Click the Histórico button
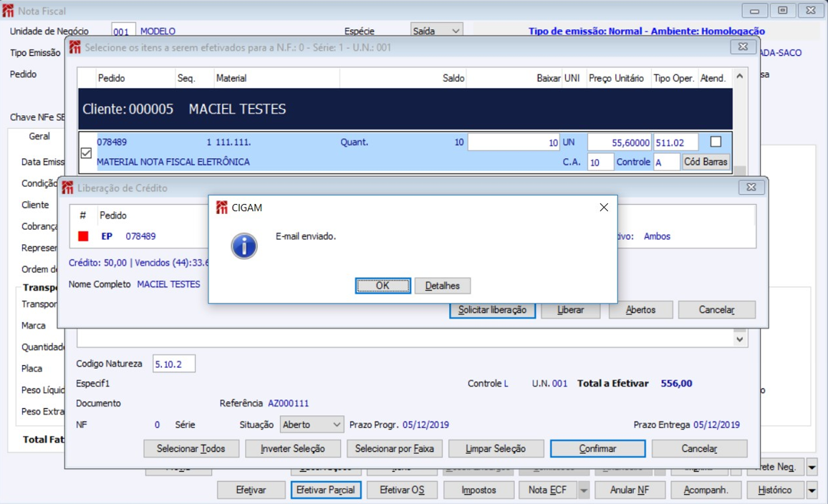Image resolution: width=828 pixels, height=504 pixels. [775, 490]
